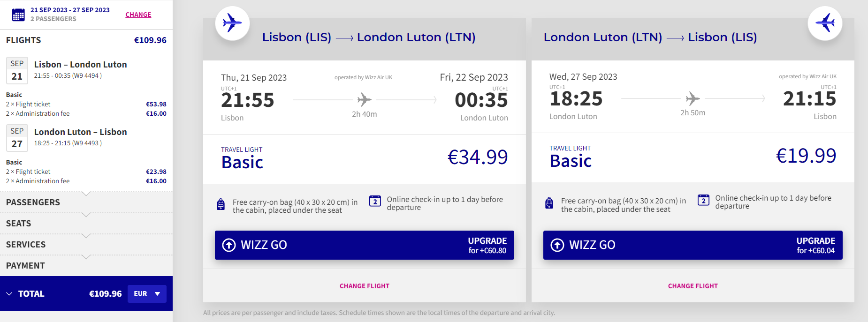Click CHANGE FLIGHT under the outbound flight
Image resolution: width=868 pixels, height=322 pixels.
coord(365,286)
